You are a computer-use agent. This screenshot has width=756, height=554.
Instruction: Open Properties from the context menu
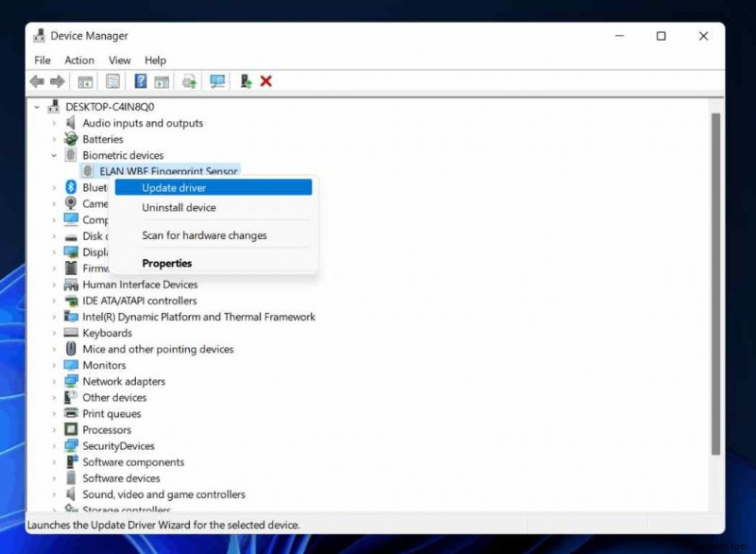pos(166,263)
